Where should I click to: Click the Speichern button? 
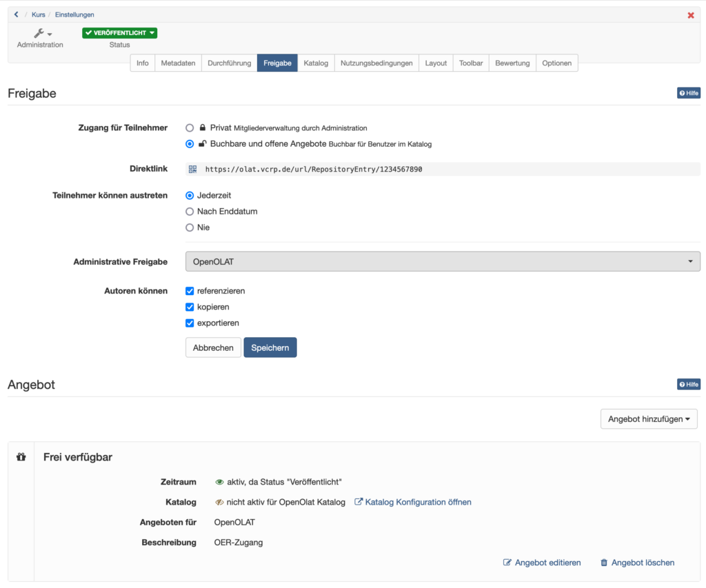270,347
